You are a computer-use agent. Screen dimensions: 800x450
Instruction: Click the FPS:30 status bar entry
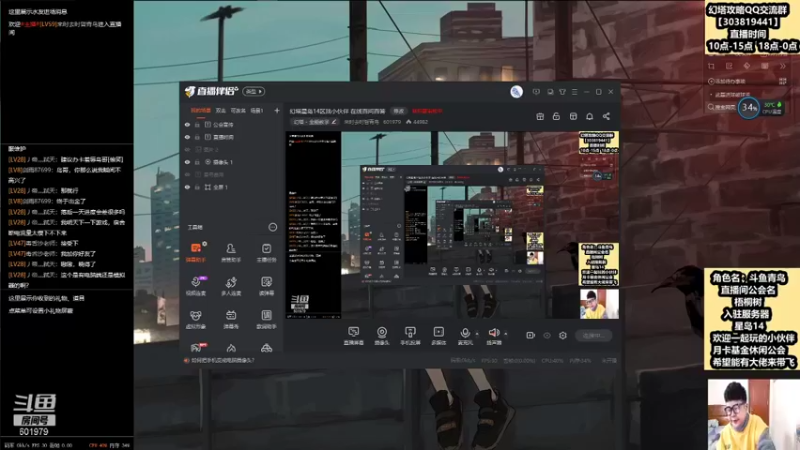489,360
